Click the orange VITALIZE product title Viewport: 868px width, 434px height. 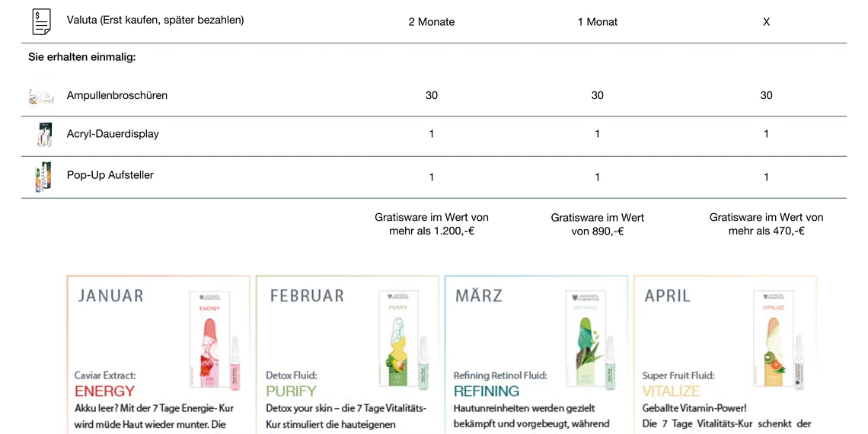(x=671, y=391)
